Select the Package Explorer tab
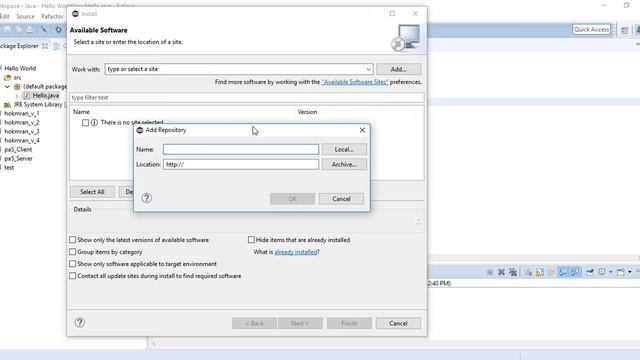The image size is (640, 360). tap(20, 46)
